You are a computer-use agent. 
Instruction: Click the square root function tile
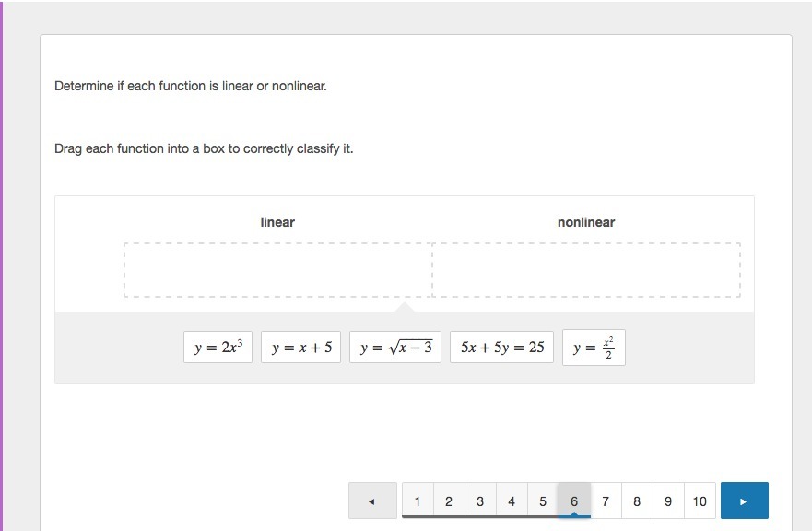[395, 348]
